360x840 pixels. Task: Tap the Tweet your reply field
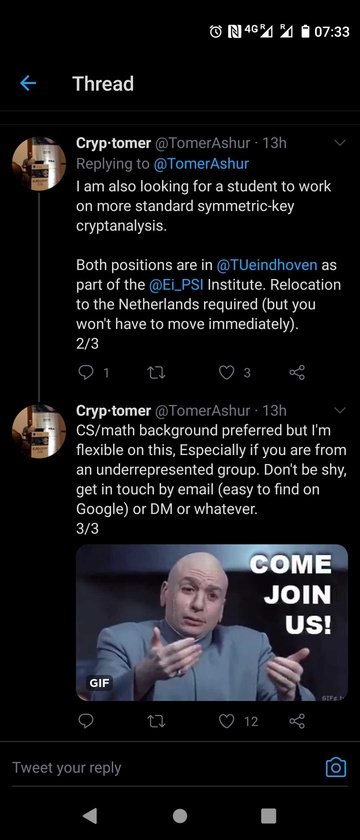click(x=161, y=767)
